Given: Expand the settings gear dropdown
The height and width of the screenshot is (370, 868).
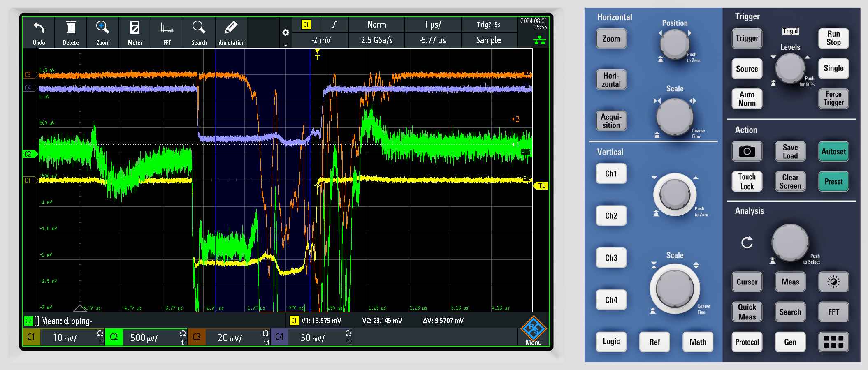Looking at the screenshot, I should click(x=285, y=33).
